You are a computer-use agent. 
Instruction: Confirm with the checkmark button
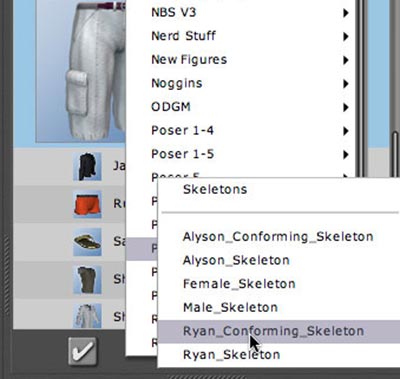(x=83, y=351)
